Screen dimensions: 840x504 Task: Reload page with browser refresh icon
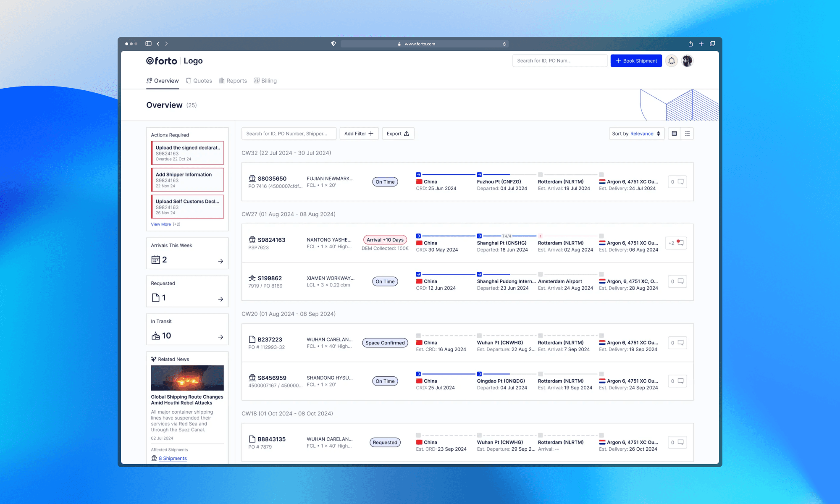click(x=504, y=44)
